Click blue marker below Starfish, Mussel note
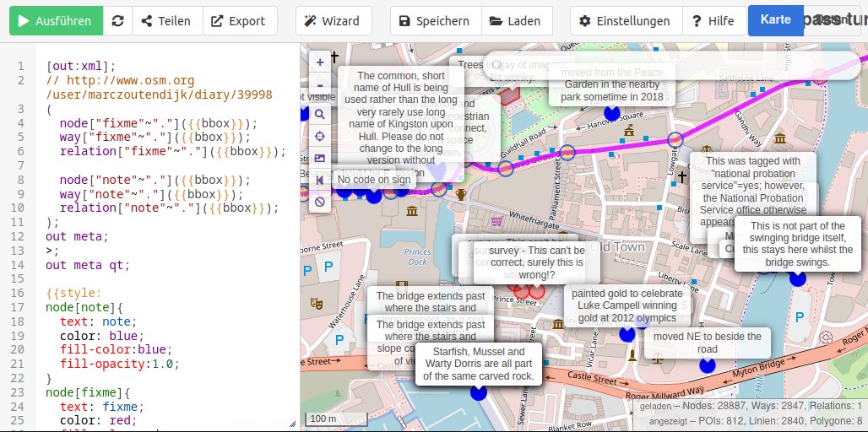The width and height of the screenshot is (868, 432). pos(478,392)
